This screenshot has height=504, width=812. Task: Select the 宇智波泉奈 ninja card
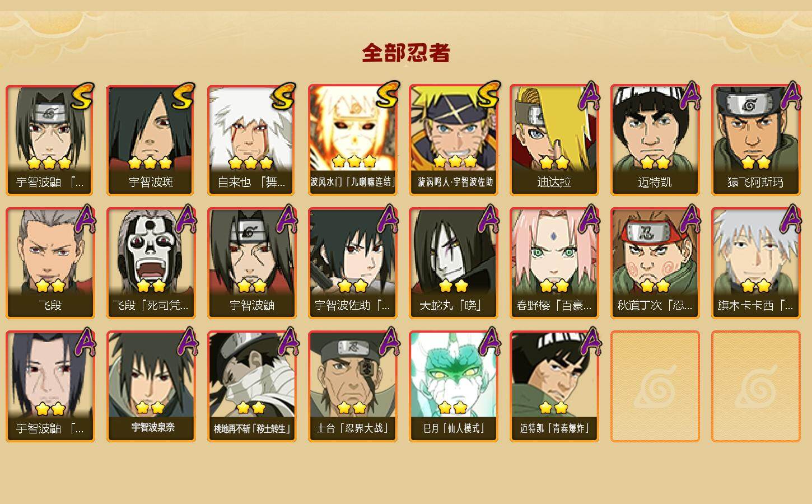tap(151, 386)
